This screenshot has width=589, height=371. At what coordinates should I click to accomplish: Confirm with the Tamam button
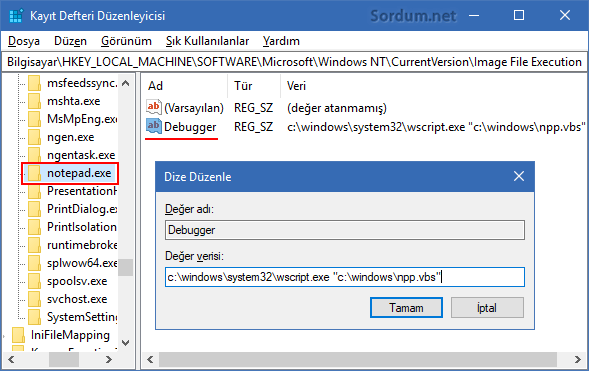(406, 308)
